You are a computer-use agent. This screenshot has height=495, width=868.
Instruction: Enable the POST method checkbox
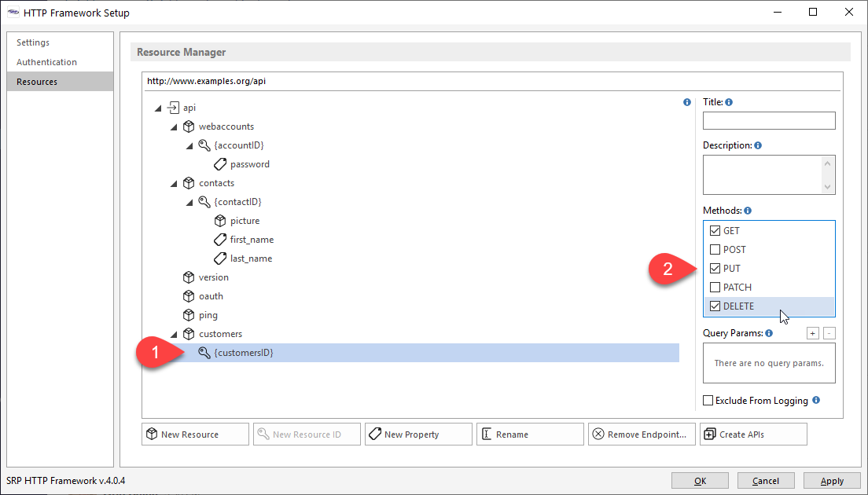tap(715, 250)
